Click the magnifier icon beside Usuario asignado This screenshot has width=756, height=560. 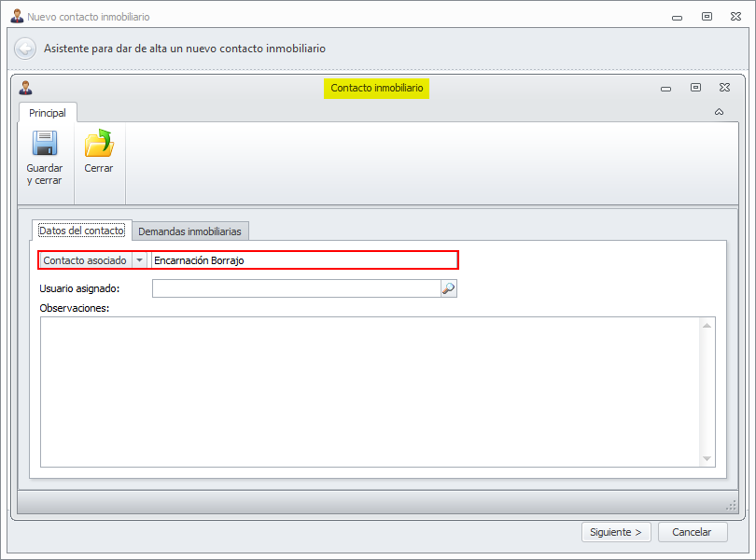[448, 288]
